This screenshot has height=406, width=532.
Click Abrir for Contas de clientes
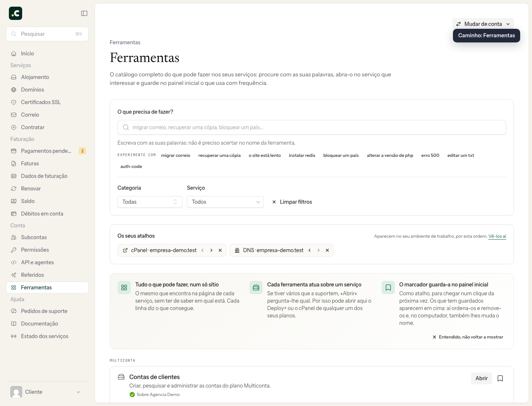[481, 378]
